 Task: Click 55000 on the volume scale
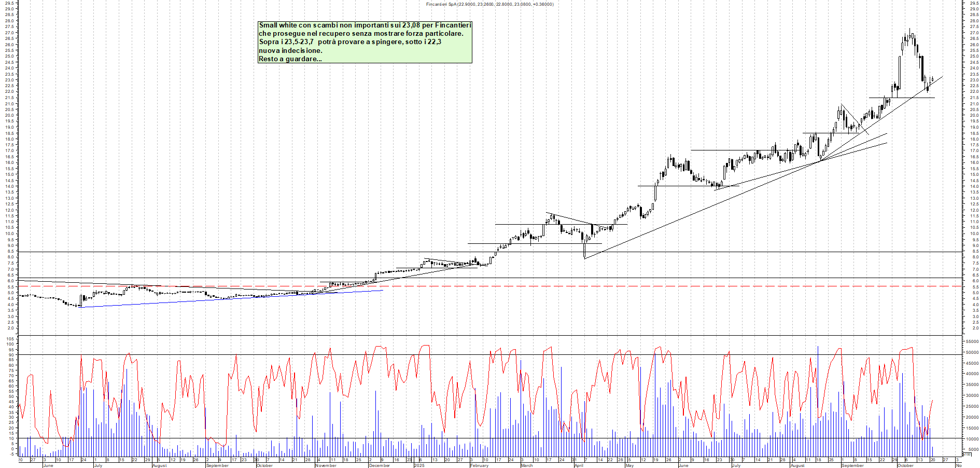[x=972, y=341]
